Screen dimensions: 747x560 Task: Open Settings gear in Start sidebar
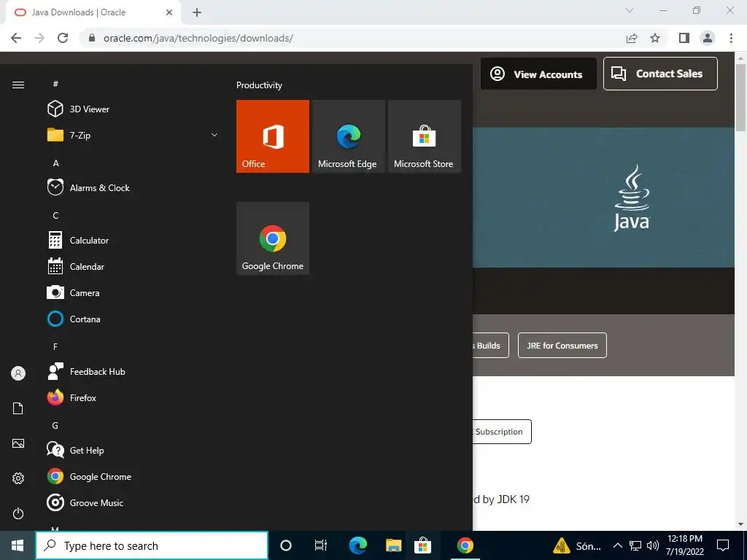point(18,478)
